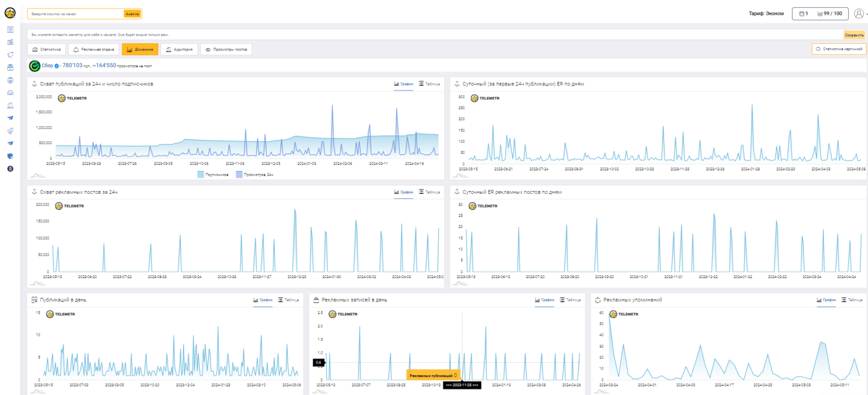Click the two-people icon in the sidebar

(10, 105)
